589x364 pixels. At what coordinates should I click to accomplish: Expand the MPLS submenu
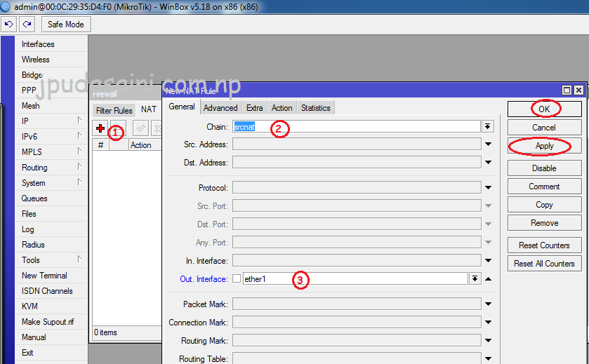pyautogui.click(x=51, y=152)
